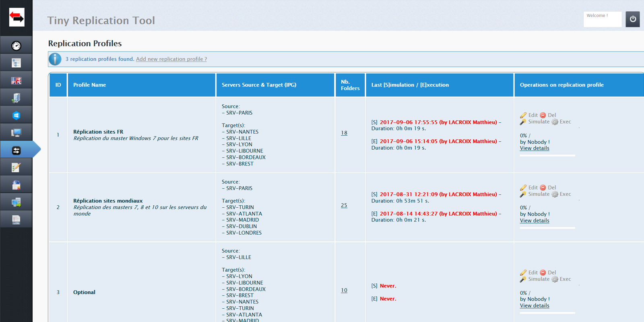Open the checklist tree sidebar icon
644x322 pixels.
point(16,63)
